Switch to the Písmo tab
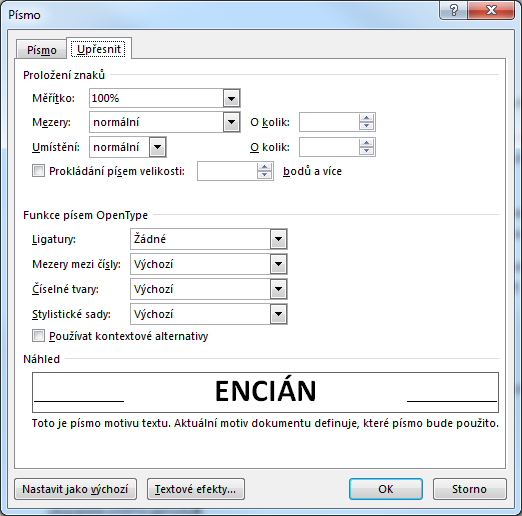Viewport: 522px width, 516px height. point(42,50)
